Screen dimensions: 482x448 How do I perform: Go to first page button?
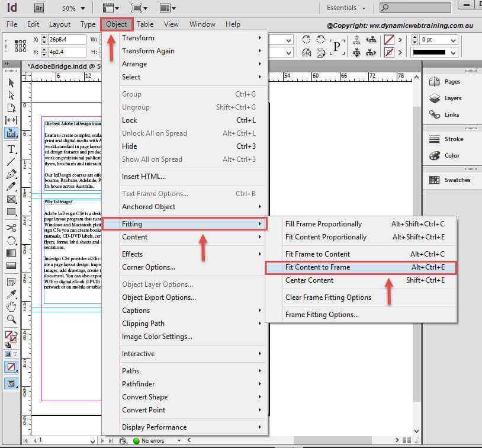25,441
